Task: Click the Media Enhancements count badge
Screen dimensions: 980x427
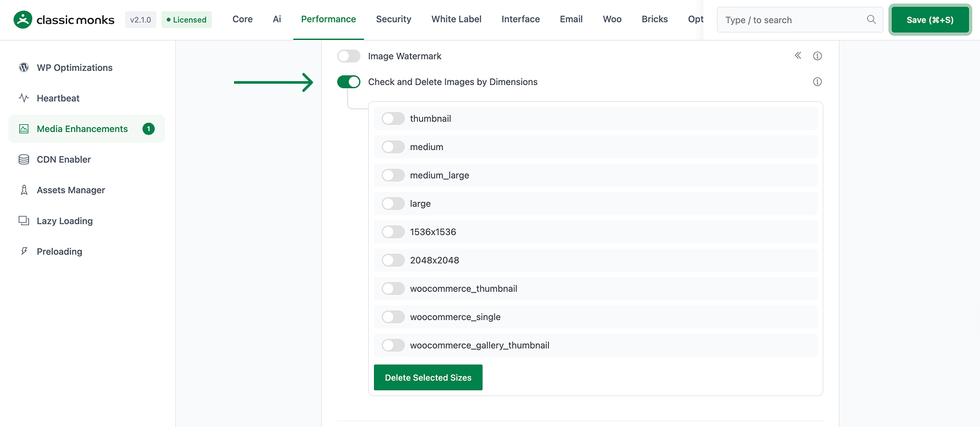Action: (148, 129)
